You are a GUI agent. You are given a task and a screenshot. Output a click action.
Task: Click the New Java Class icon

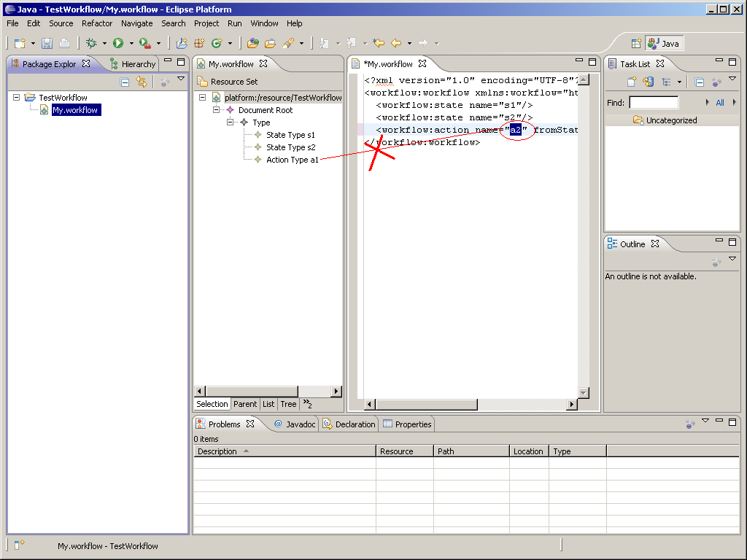point(216,44)
